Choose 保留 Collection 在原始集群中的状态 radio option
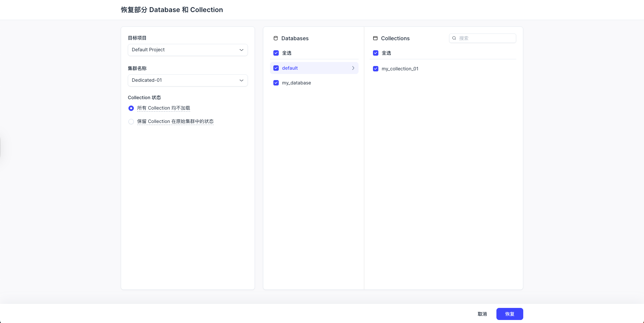Viewport: 644px width, 323px height. (x=131, y=122)
